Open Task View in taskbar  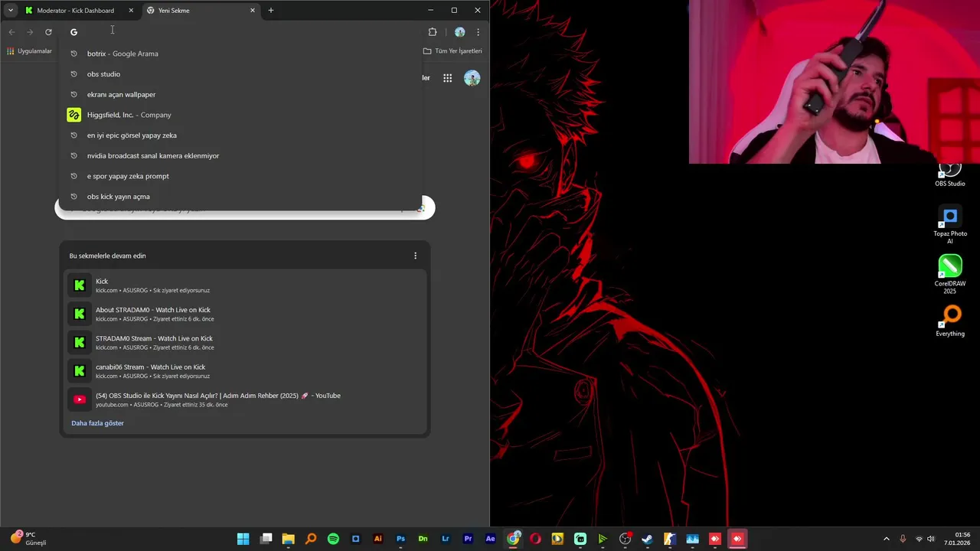click(x=266, y=539)
